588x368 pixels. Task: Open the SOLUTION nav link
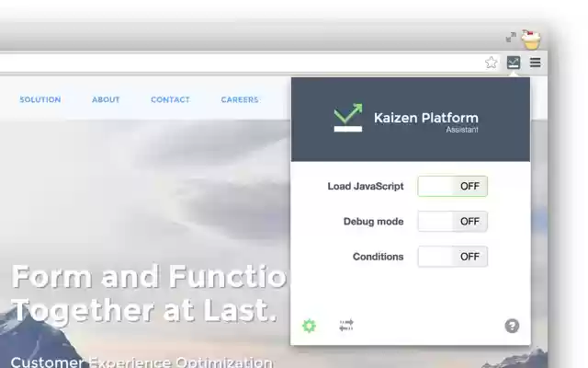(40, 100)
